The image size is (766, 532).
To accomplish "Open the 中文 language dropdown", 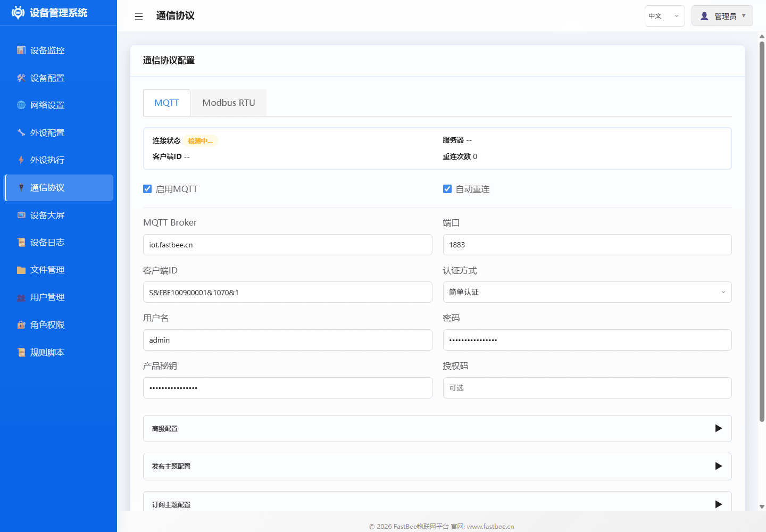I will (x=664, y=16).
